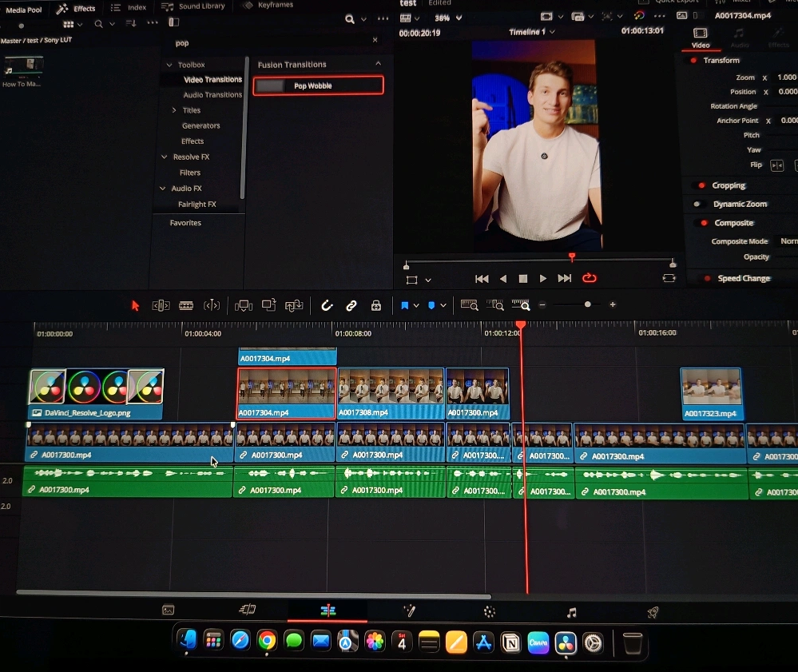
Task: Open the Deliver rocket page
Action: [652, 612]
